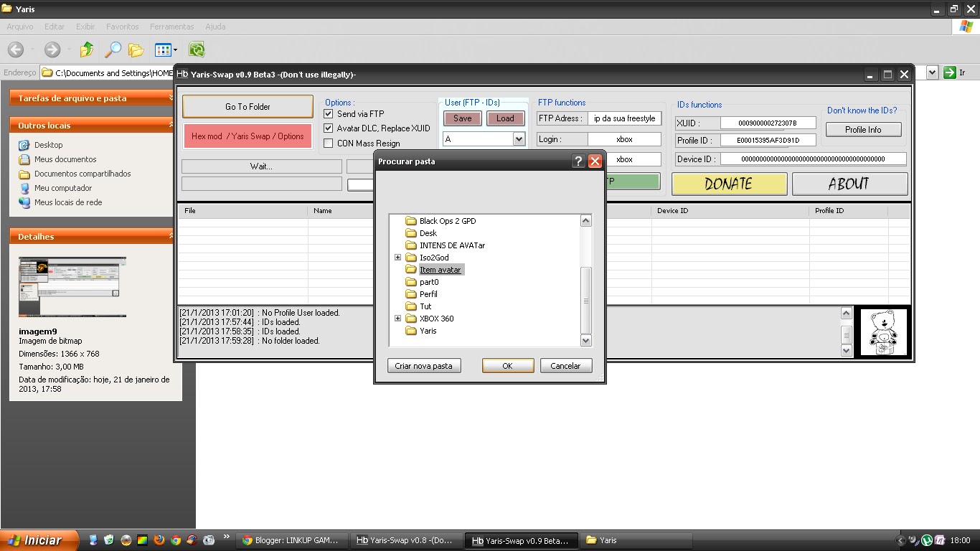Click the FTP Adress input field
980x551 pixels.
coord(625,118)
